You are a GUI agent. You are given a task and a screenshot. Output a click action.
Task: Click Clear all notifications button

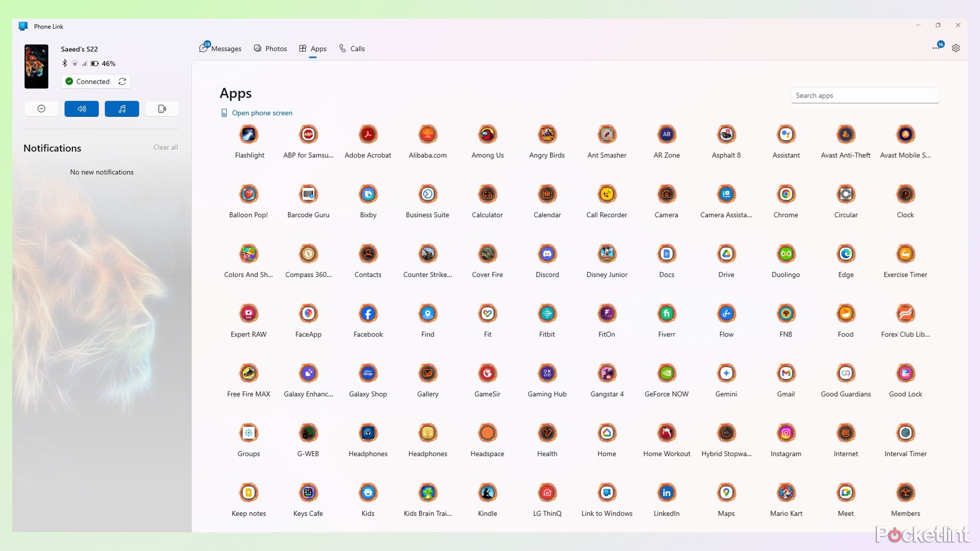pos(165,147)
